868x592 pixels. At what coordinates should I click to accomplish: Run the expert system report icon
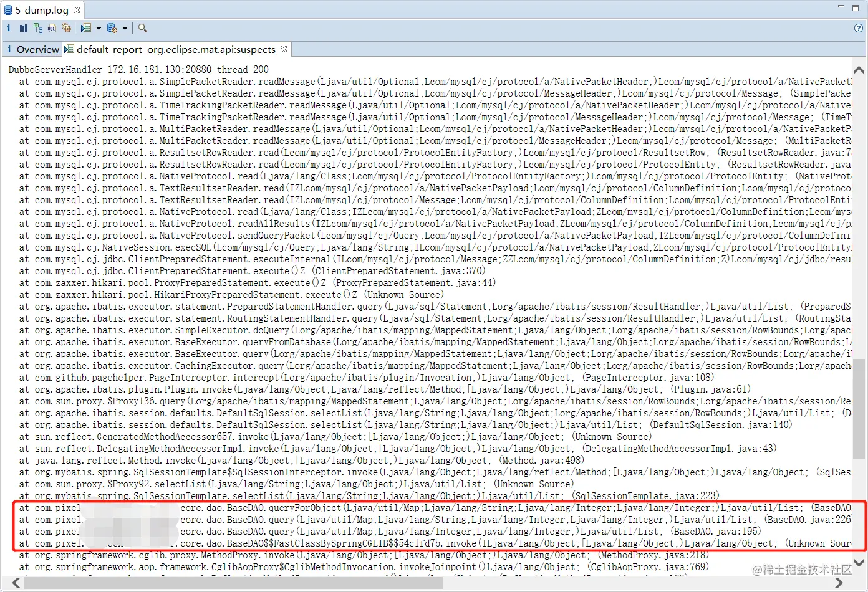pyautogui.click(x=86, y=28)
